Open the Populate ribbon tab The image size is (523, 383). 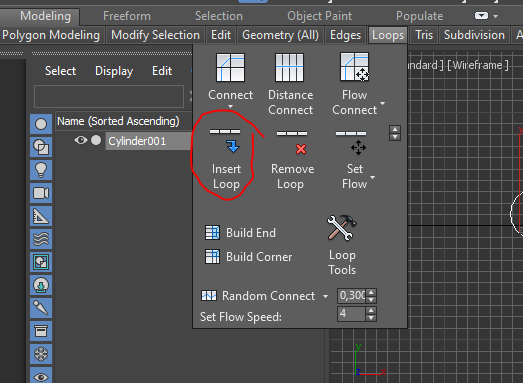420,16
